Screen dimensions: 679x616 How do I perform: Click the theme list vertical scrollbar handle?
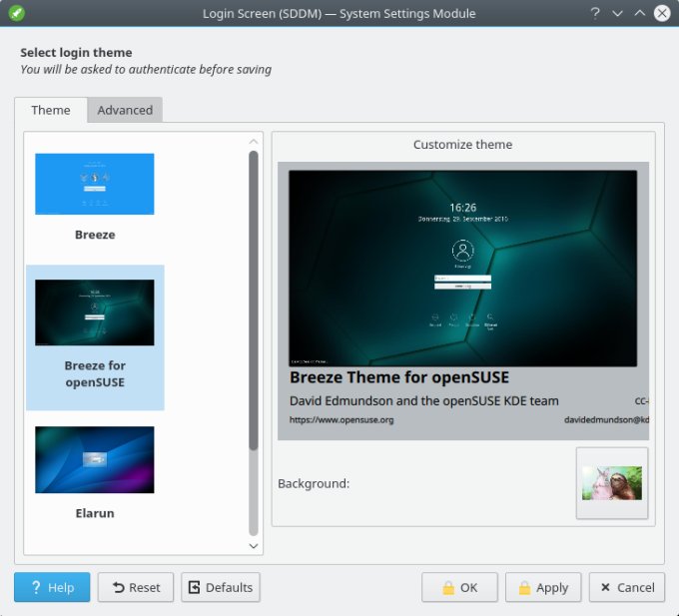coord(254,300)
